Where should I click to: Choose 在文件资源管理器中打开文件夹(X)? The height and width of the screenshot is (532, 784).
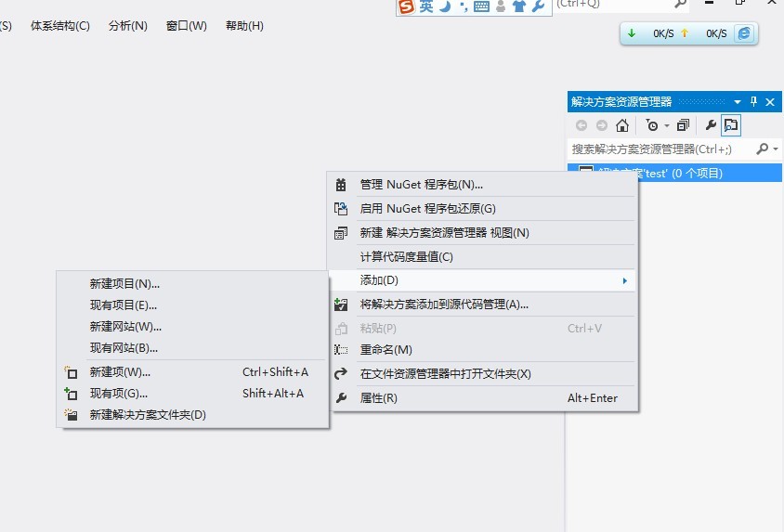point(482,374)
